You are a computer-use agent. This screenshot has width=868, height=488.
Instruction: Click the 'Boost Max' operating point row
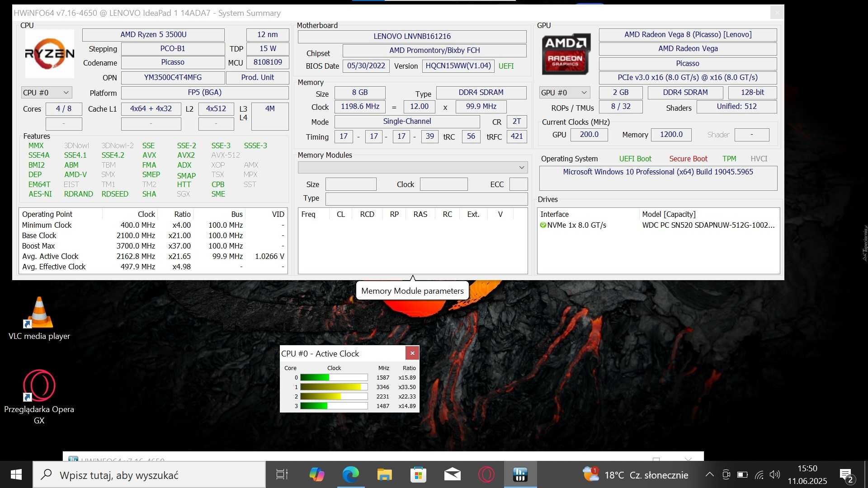153,246
